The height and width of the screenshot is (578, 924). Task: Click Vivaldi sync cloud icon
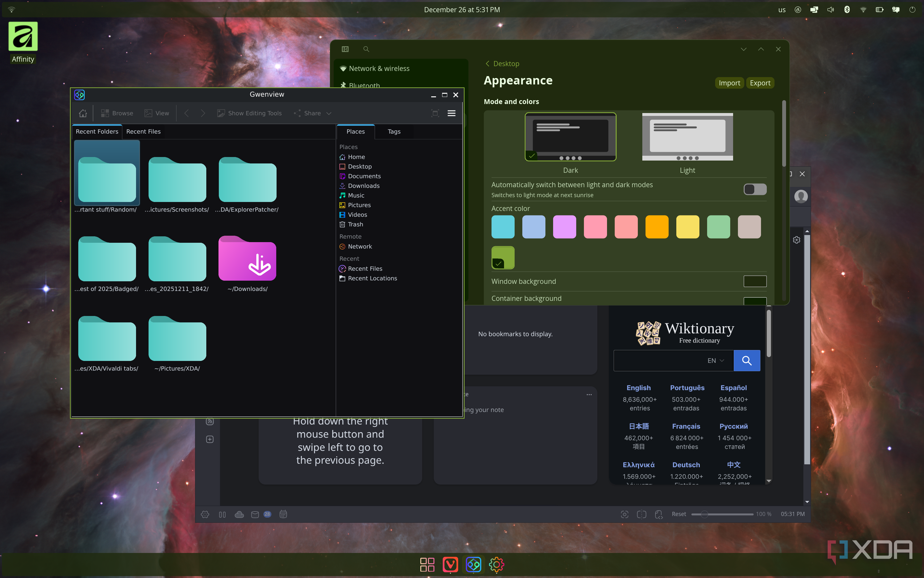tap(239, 514)
